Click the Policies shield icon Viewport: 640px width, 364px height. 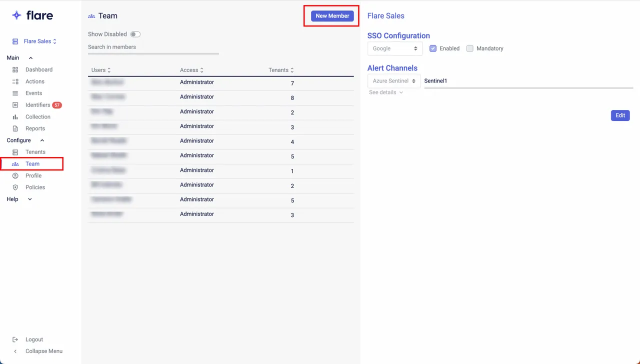(15, 187)
